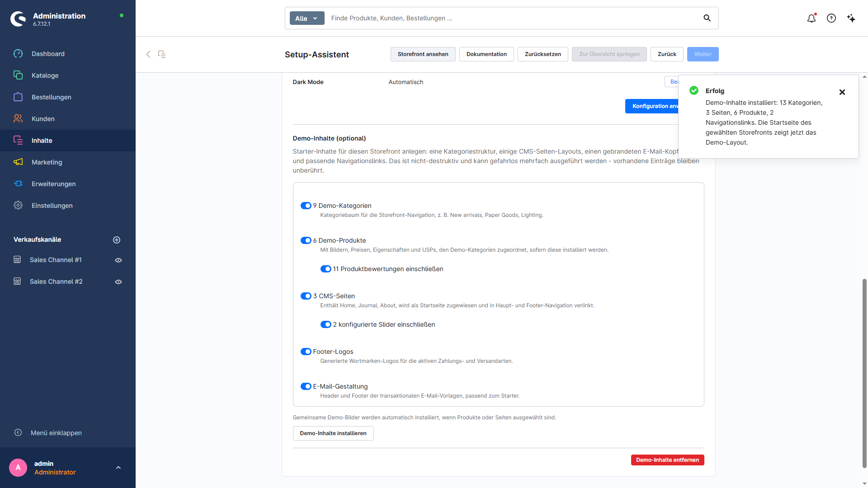Show Sales Channel #2 storefront via eye icon
868x488 pixels.
(x=118, y=282)
